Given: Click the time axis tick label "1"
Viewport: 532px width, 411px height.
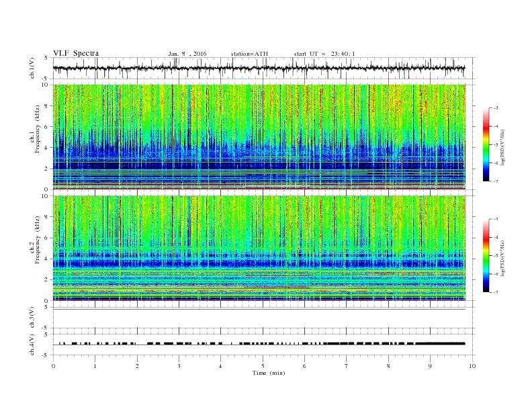Looking at the screenshot, I should [95, 366].
